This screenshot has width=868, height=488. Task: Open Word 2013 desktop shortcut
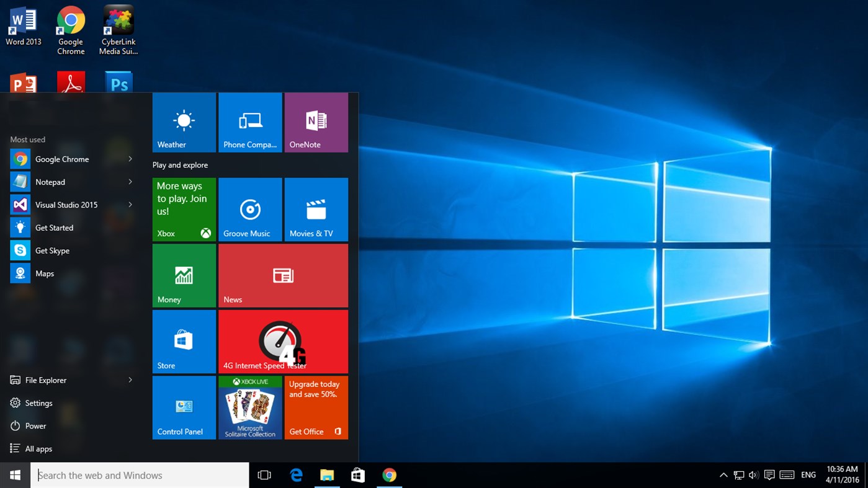coord(24,27)
